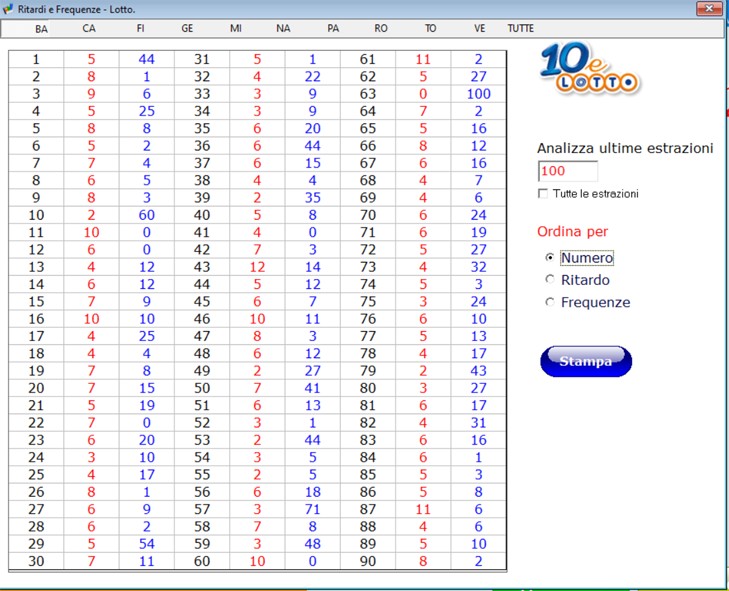This screenshot has width=729, height=591.
Task: Select the number 57 cell
Action: pyautogui.click(x=202, y=509)
